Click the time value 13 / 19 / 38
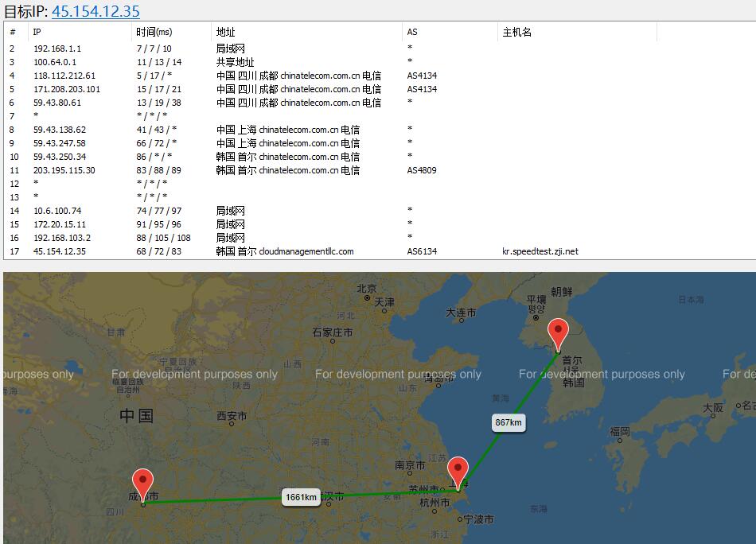The height and width of the screenshot is (544, 756). point(159,103)
